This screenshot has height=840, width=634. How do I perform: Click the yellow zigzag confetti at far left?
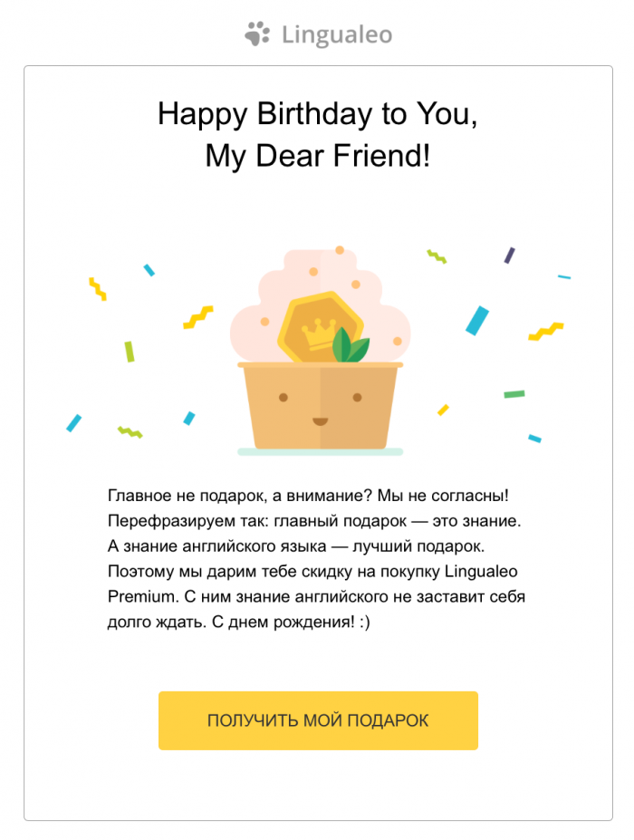tap(97, 289)
